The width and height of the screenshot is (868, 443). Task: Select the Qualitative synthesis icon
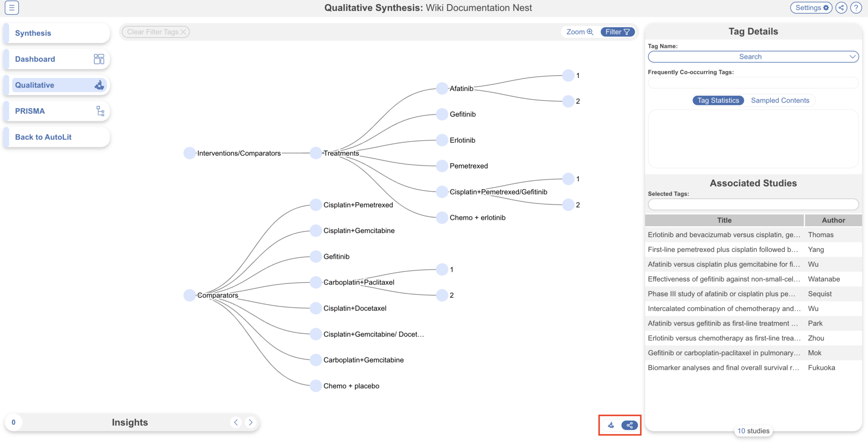point(99,85)
